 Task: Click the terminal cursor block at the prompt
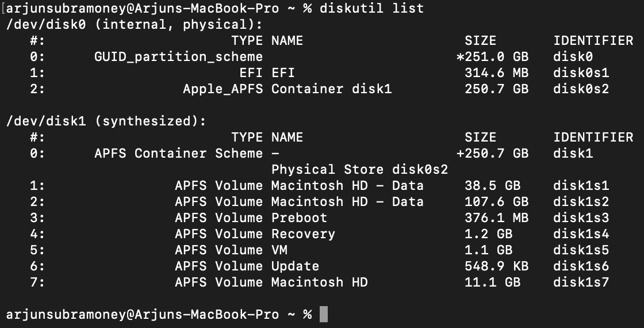[x=324, y=314]
